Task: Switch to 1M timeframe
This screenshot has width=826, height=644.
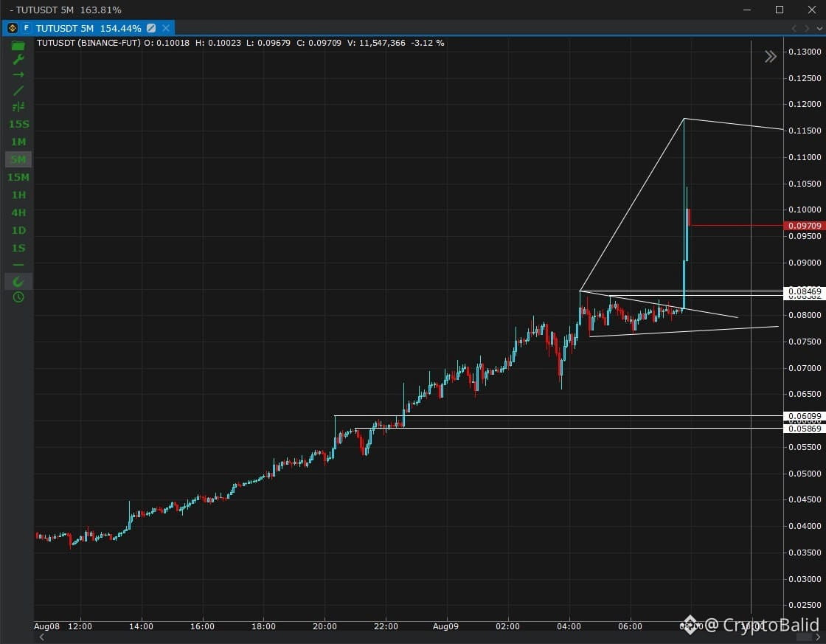Action: coord(18,142)
